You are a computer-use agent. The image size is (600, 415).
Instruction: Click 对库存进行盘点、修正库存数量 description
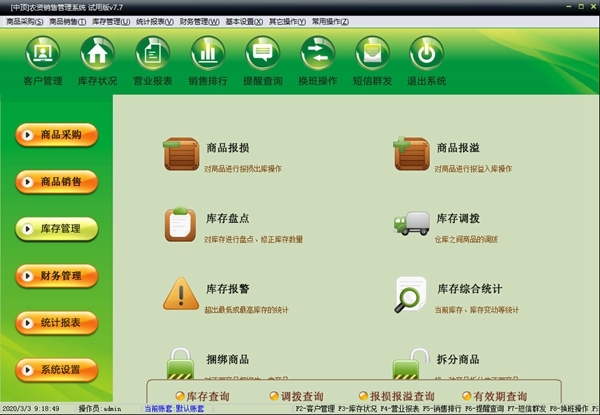coord(253,239)
